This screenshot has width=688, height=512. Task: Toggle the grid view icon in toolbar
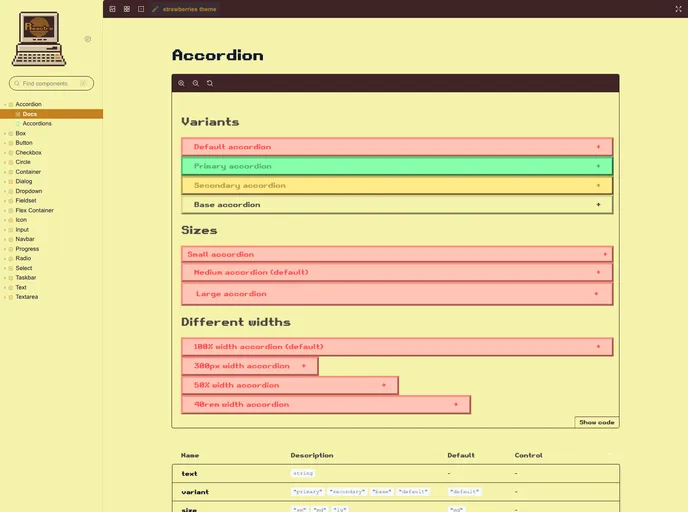point(127,9)
